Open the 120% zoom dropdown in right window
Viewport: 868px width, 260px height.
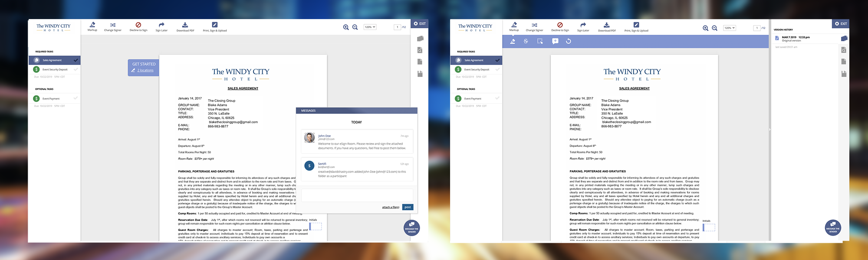point(729,28)
